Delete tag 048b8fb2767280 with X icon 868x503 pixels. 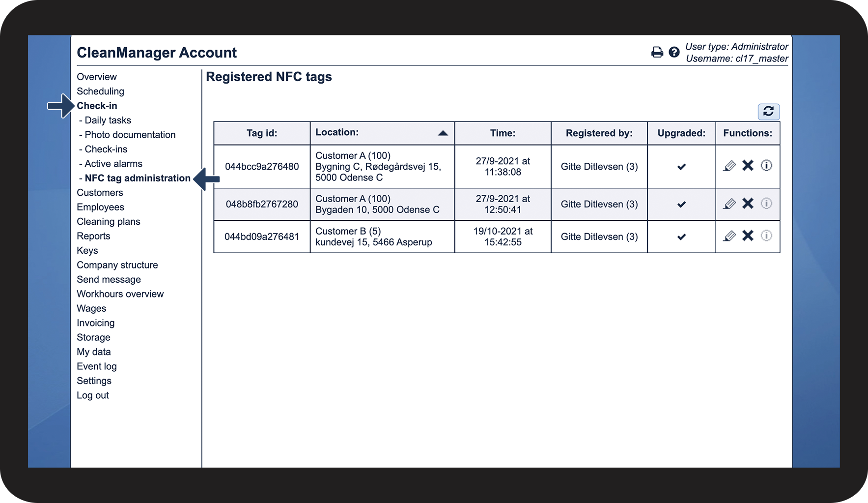(748, 204)
